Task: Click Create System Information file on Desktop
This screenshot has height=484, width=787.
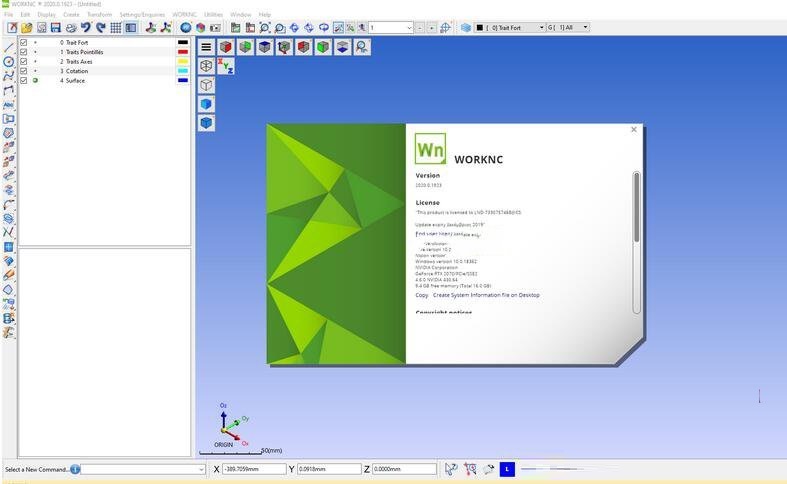Action: click(486, 295)
